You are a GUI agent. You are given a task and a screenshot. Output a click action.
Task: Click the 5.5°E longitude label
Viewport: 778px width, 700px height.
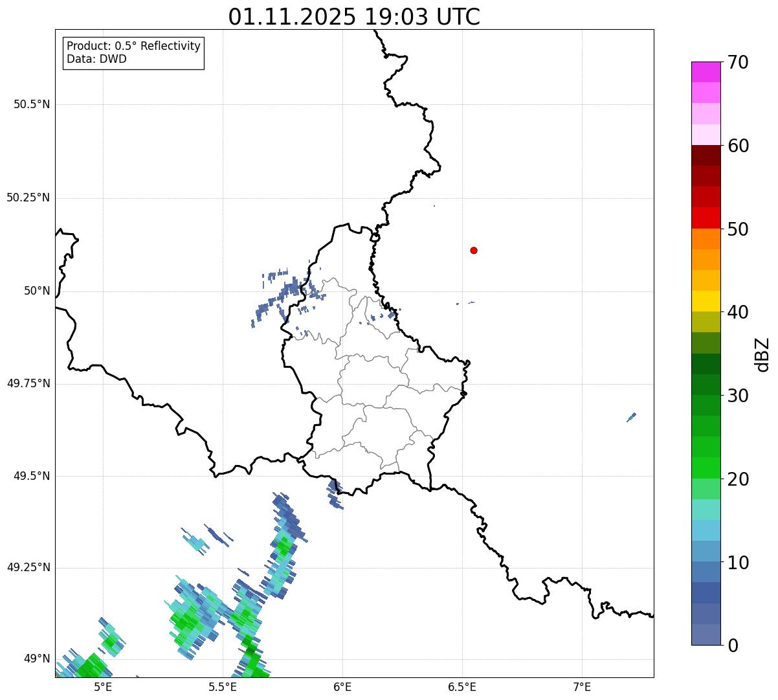(x=223, y=686)
